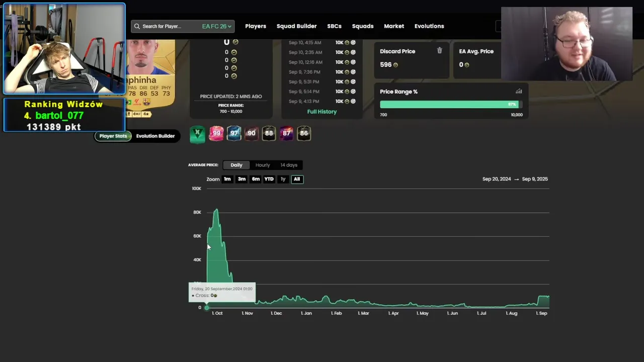Viewport: 644px width, 362px height.
Task: Switch average price to Daily
Action: tap(236, 165)
